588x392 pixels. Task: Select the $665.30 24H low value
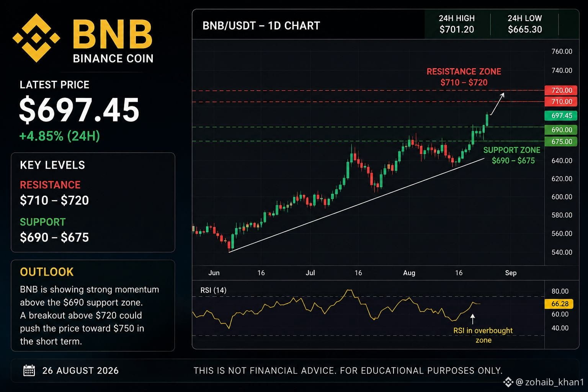[x=525, y=29]
